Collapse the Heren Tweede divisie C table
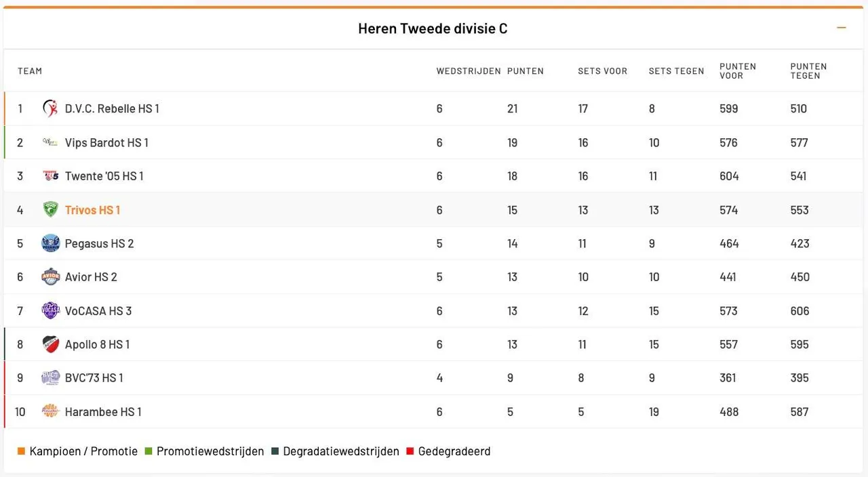The width and height of the screenshot is (868, 477). click(x=842, y=28)
